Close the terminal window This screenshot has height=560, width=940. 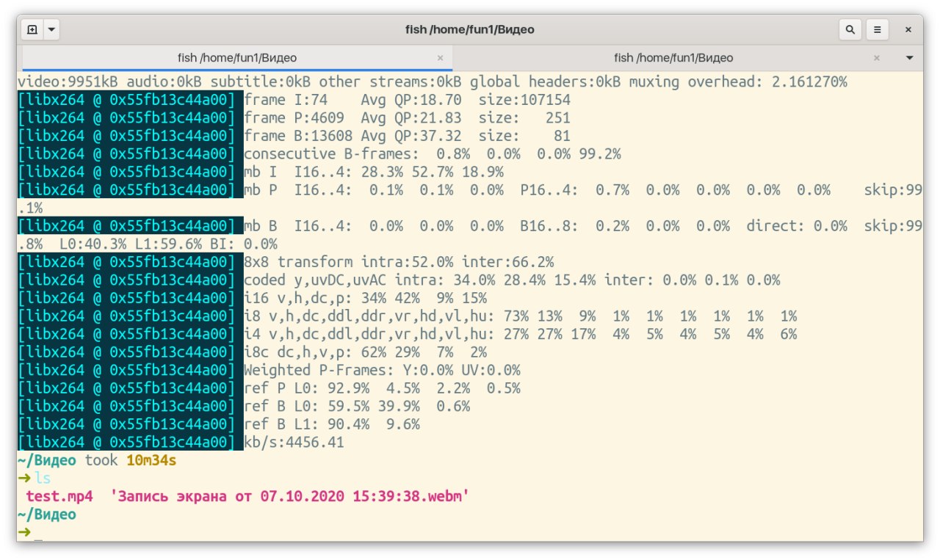point(908,30)
